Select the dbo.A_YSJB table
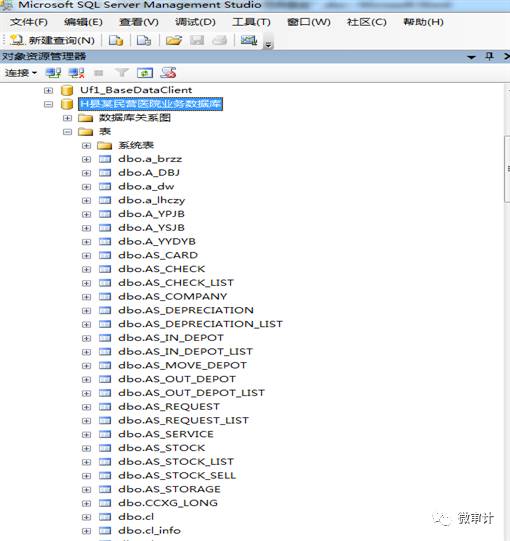Image resolution: width=510 pixels, height=541 pixels. tap(151, 228)
